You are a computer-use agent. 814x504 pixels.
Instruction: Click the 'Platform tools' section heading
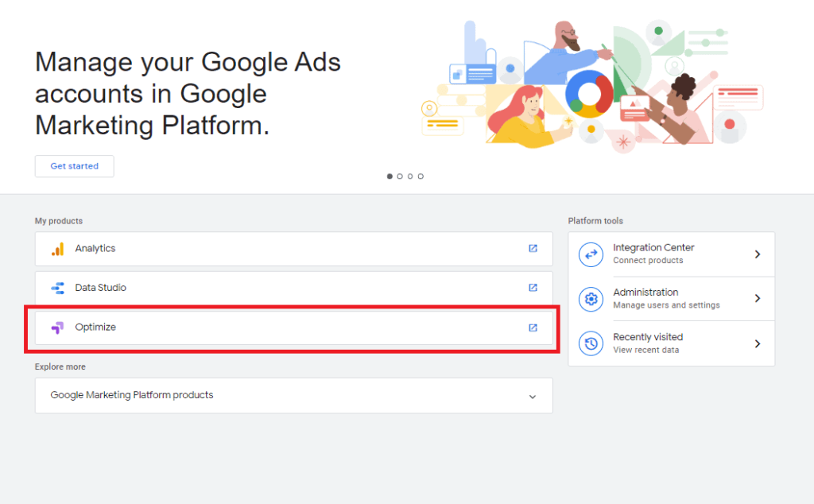coord(595,221)
